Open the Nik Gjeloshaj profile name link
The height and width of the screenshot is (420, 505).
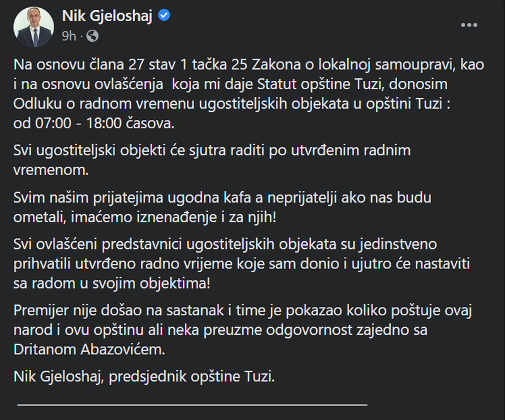coord(107,16)
